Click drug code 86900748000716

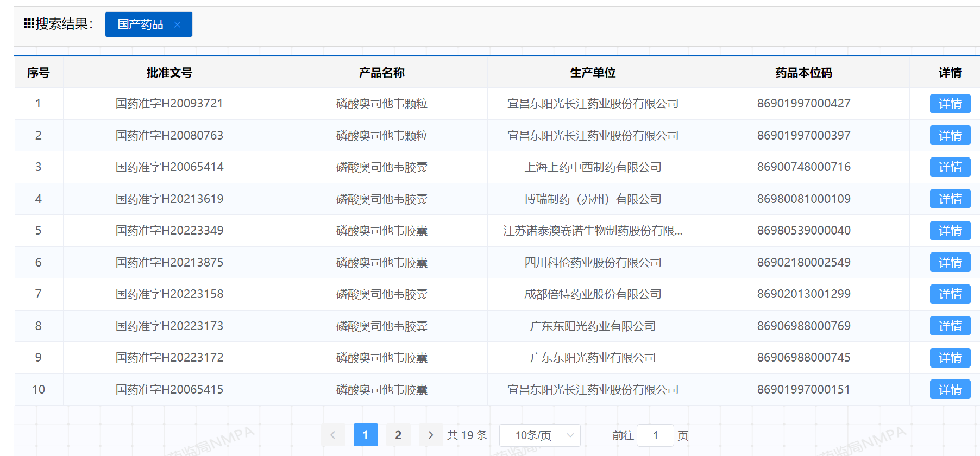[804, 167]
